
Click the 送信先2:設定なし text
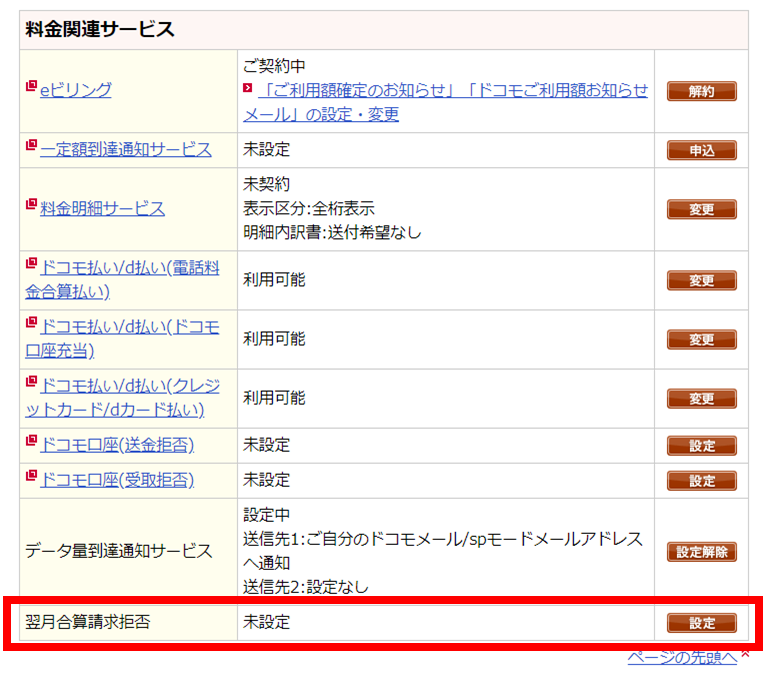click(306, 587)
